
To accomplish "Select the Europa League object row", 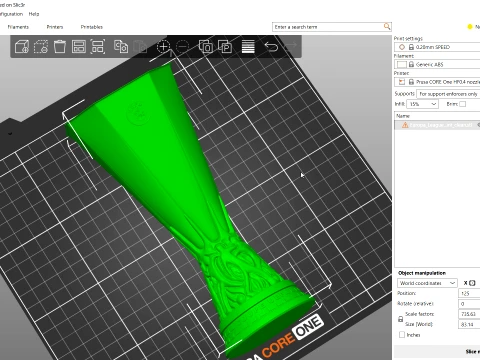I will [x=437, y=125].
